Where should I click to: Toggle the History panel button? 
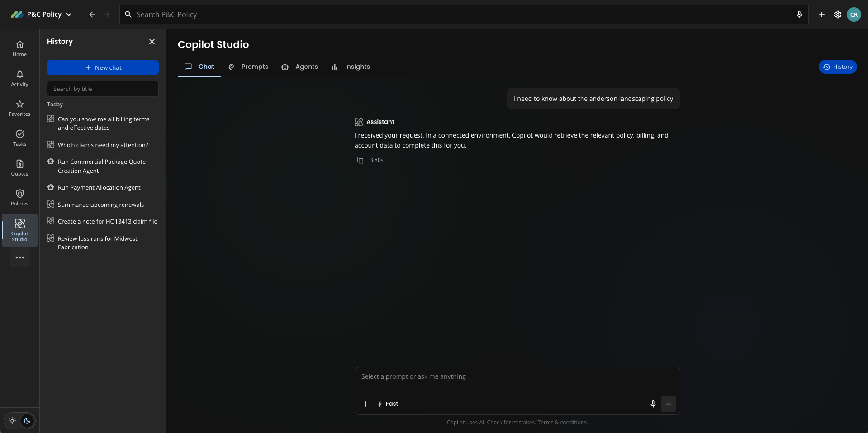pyautogui.click(x=838, y=67)
